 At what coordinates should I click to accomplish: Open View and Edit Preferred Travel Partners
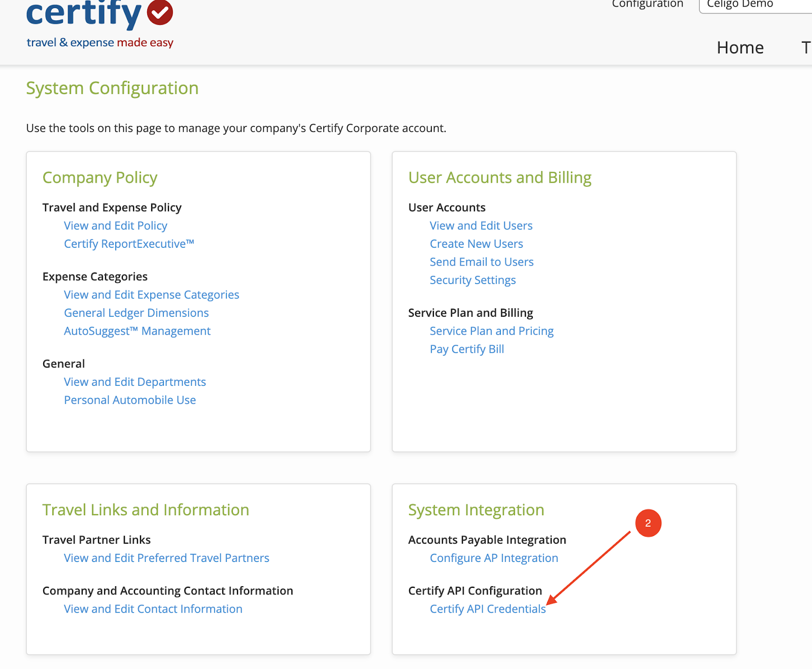pyautogui.click(x=166, y=558)
